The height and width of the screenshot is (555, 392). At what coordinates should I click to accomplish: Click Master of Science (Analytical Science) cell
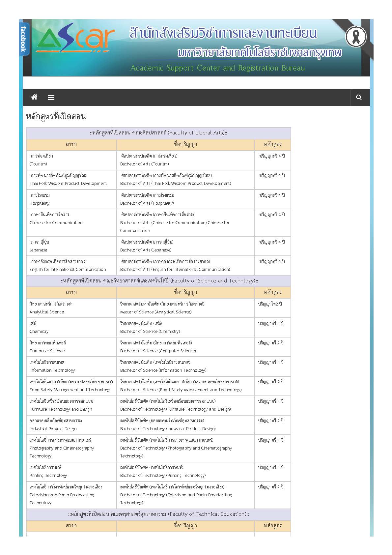pos(185,308)
